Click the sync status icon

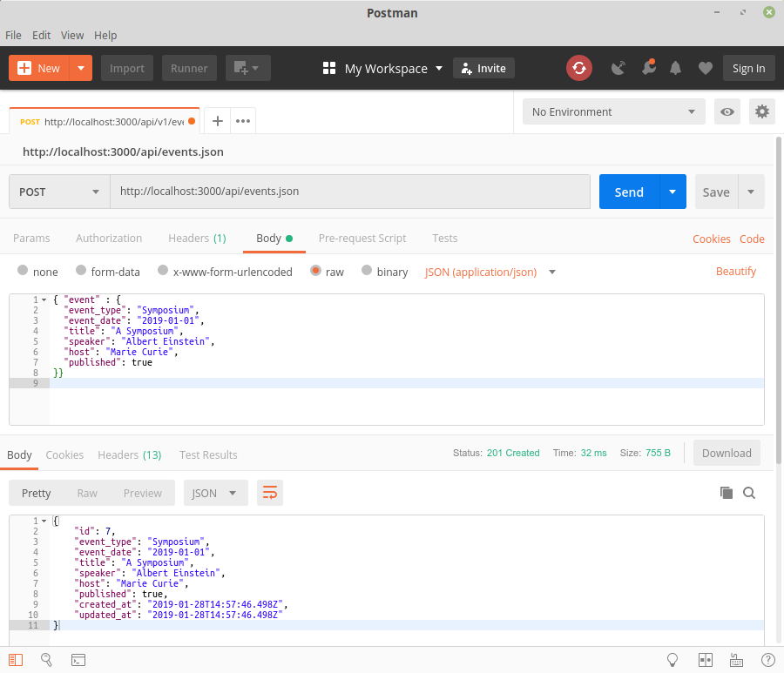click(x=579, y=68)
